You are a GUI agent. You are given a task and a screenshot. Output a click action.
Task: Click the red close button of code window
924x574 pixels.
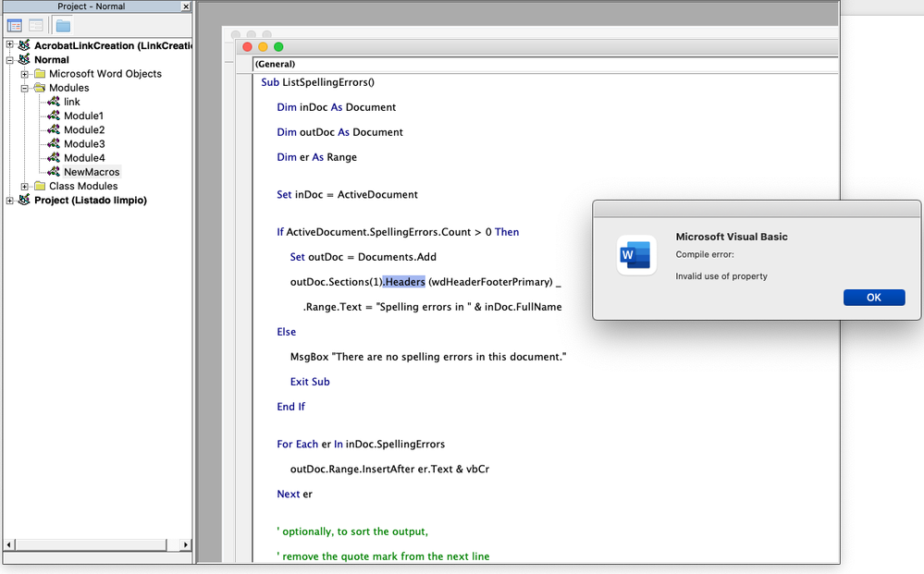[248, 47]
